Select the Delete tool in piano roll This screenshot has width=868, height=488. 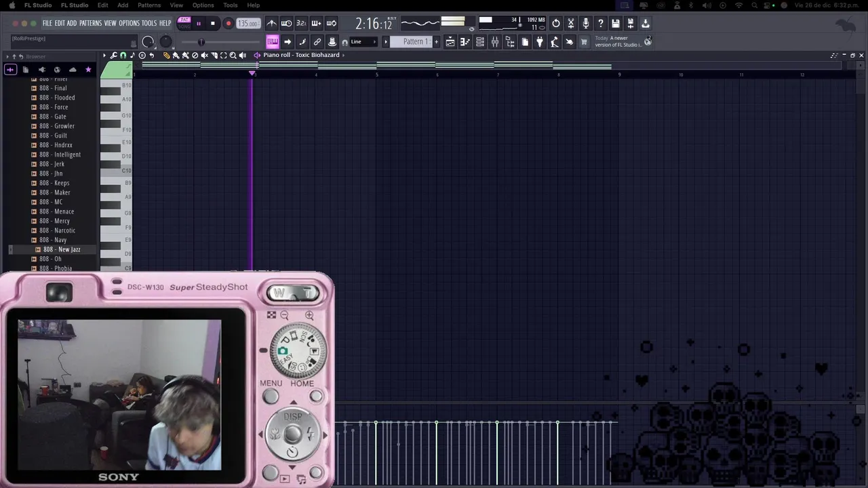pos(195,56)
